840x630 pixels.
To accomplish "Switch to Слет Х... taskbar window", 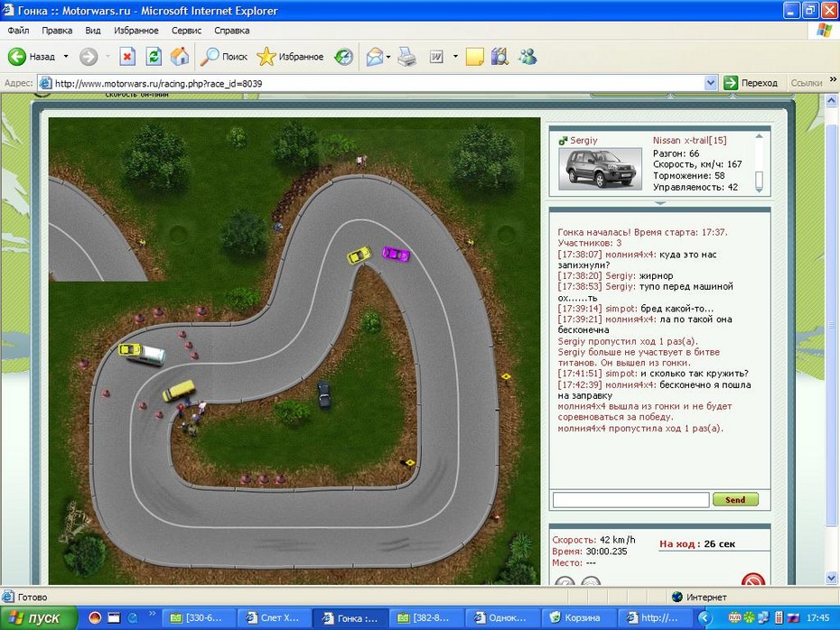I will coord(275,617).
